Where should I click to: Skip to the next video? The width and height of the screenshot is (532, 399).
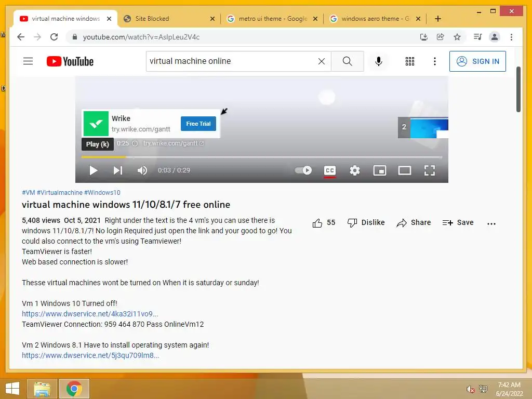point(118,170)
